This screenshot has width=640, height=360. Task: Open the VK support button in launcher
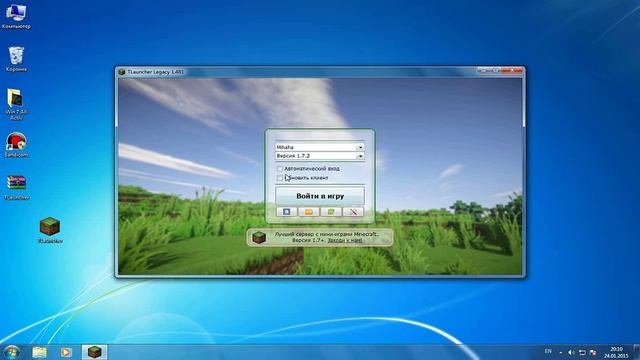pos(287,211)
